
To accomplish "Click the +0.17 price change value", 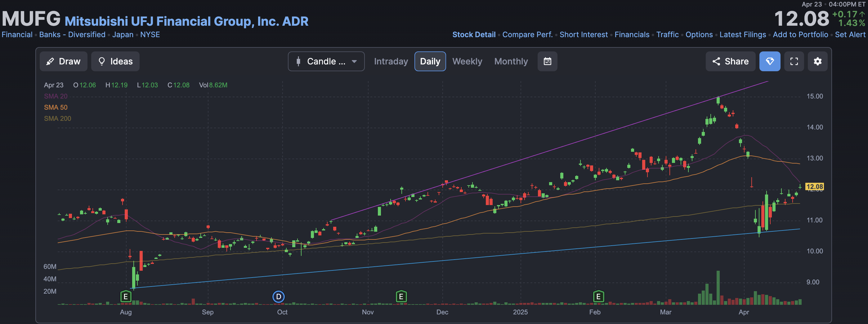I will [845, 14].
